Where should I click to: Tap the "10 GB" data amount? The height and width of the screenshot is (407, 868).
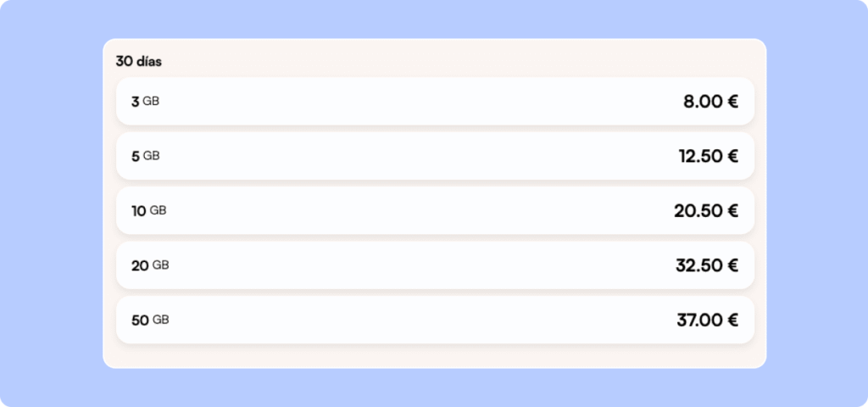(148, 211)
